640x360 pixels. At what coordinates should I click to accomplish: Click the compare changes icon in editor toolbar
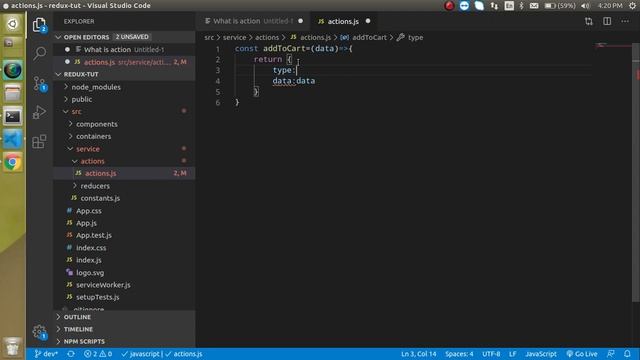(589, 21)
